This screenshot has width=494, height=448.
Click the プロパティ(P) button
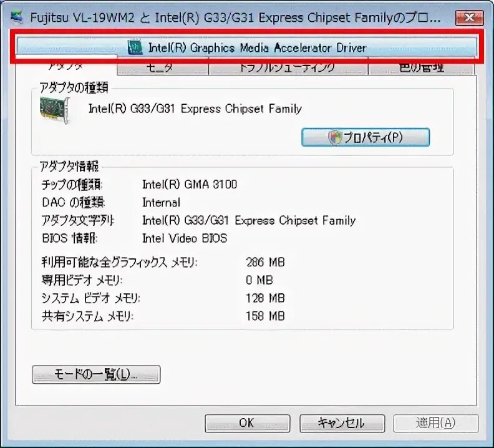pos(366,137)
